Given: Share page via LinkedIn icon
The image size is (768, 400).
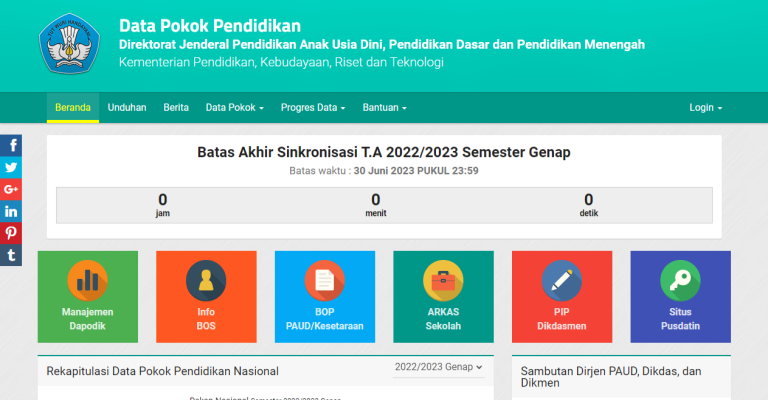Looking at the screenshot, I should pyautogui.click(x=11, y=212).
